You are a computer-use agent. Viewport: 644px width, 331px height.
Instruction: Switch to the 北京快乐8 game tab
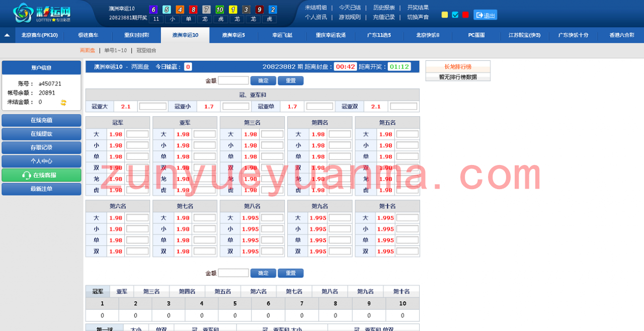click(x=428, y=35)
